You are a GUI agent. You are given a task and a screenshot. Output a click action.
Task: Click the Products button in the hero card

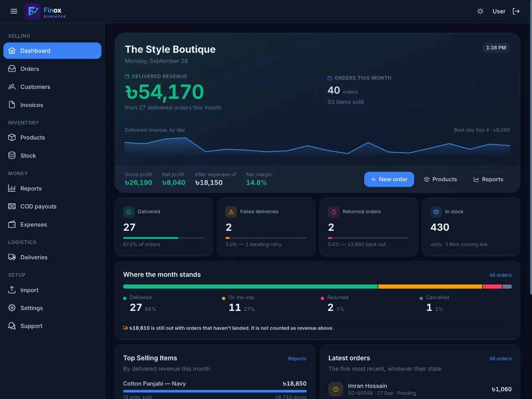click(441, 179)
